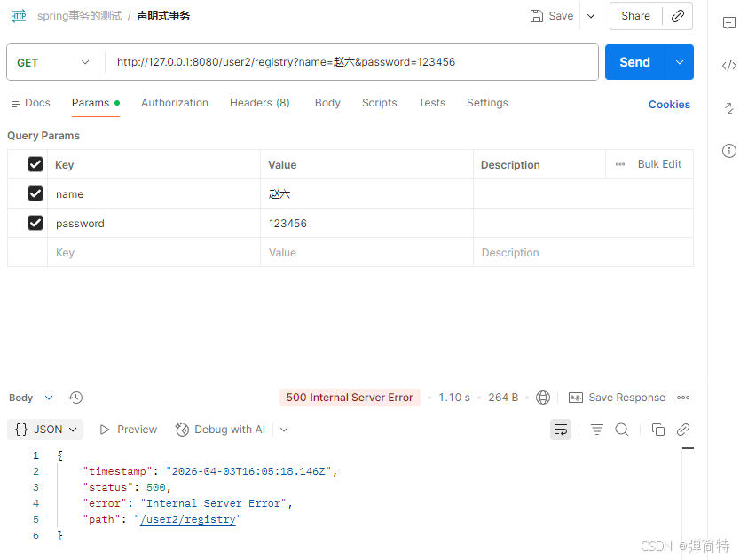Click the 264 B response size
Image resolution: width=740 pixels, height=560 pixels.
pyautogui.click(x=503, y=398)
